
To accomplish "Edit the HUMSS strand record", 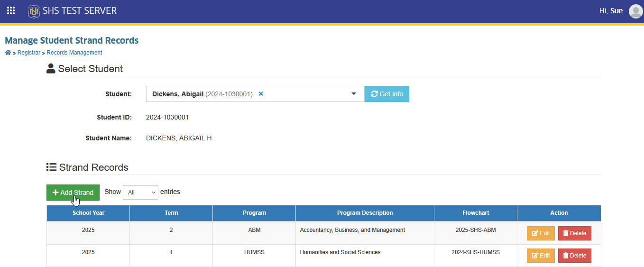I will [x=541, y=256].
